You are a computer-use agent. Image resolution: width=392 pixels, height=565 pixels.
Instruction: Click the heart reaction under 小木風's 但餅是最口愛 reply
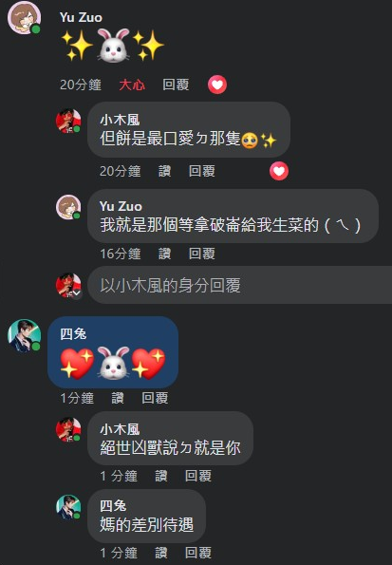[x=279, y=171]
